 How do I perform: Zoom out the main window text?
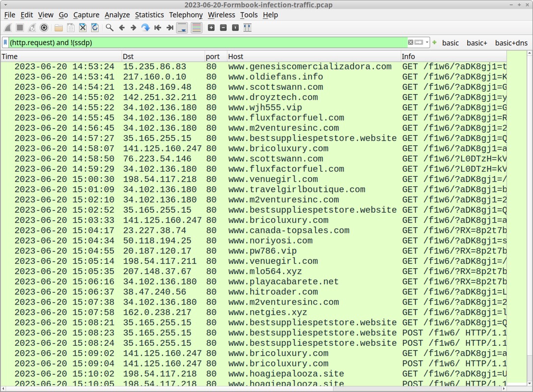[x=224, y=28]
